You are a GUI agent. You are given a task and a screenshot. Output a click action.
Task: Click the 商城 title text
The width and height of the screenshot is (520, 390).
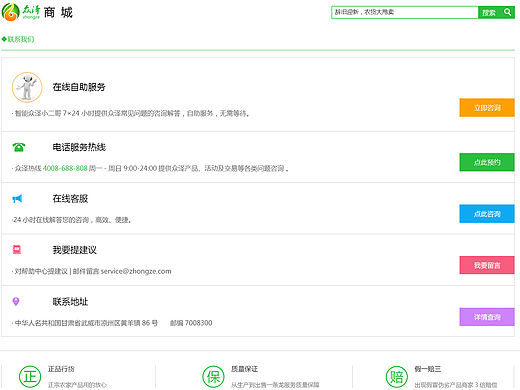pos(58,13)
